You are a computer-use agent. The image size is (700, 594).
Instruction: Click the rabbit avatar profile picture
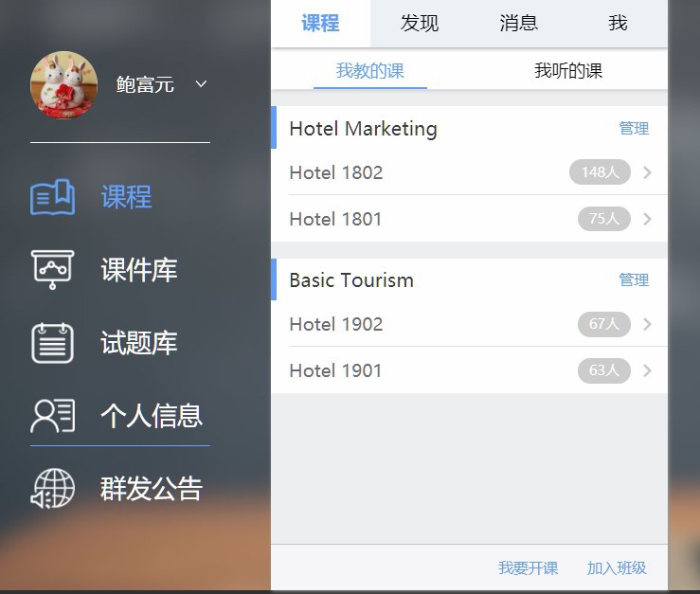63,84
